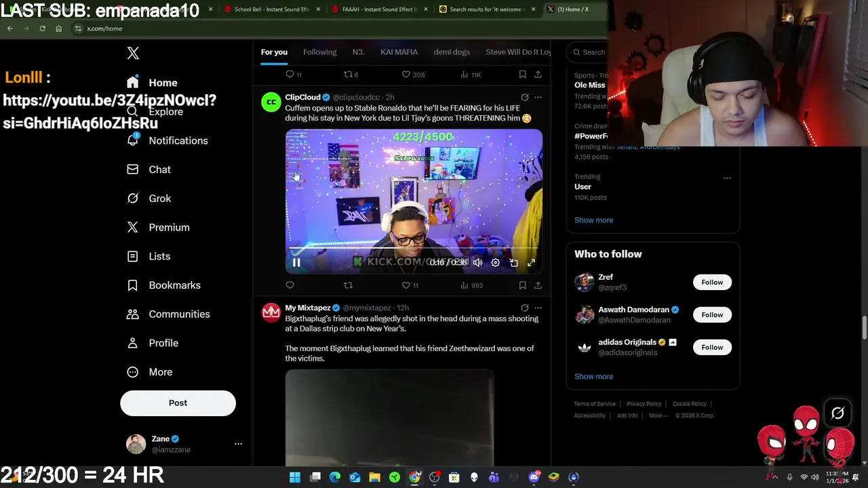Screen dimensions: 868x488
Task: Click the Lists sidebar icon
Action: coord(133,256)
